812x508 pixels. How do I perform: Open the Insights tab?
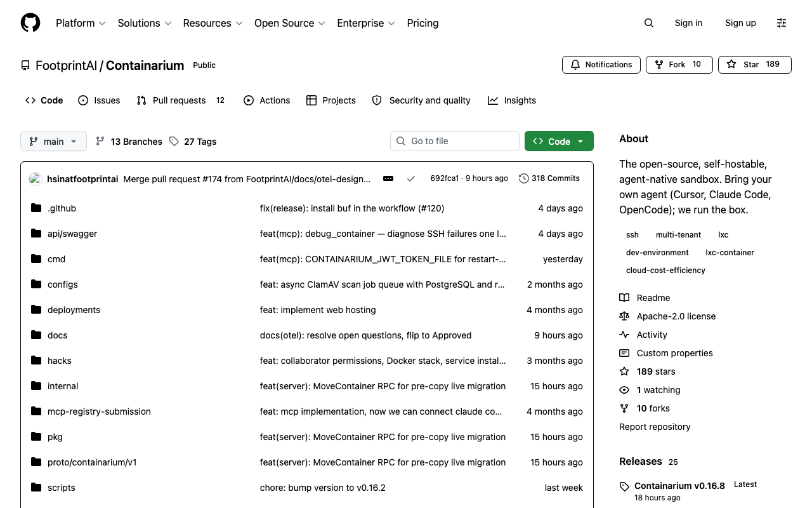[x=512, y=100]
